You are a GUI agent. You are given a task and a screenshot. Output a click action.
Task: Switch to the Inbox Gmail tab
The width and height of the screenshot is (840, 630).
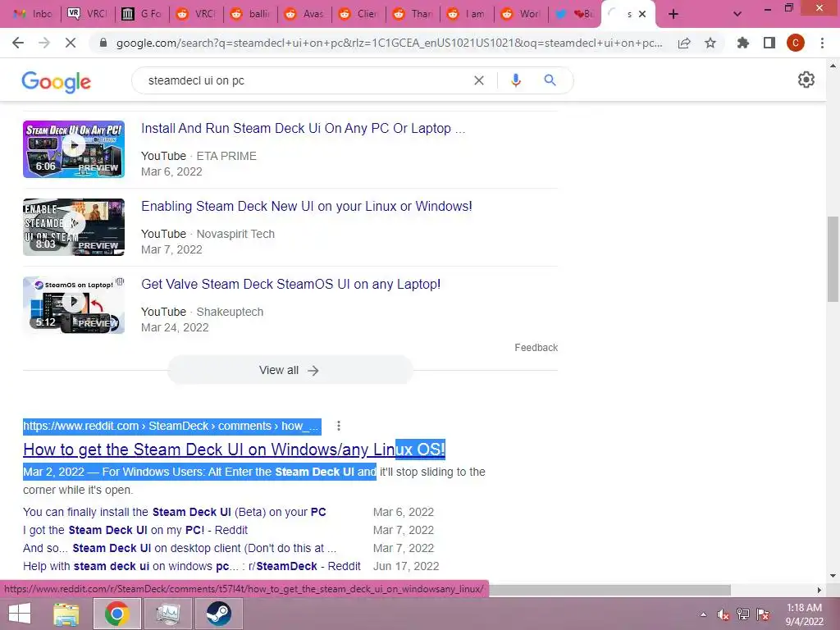33,14
